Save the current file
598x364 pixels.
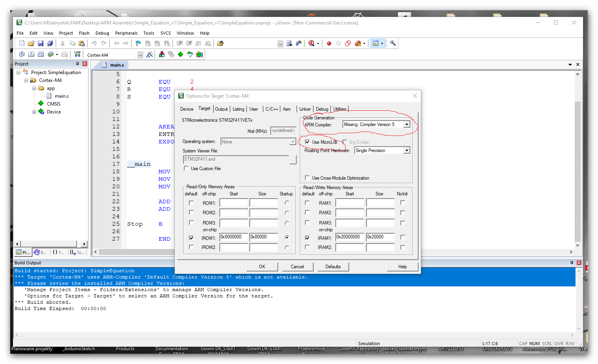click(41, 43)
